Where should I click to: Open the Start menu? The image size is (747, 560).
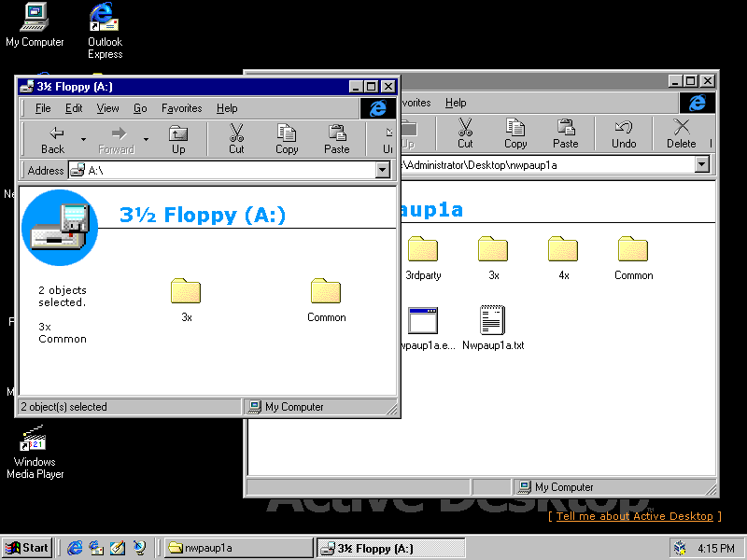coord(27,548)
